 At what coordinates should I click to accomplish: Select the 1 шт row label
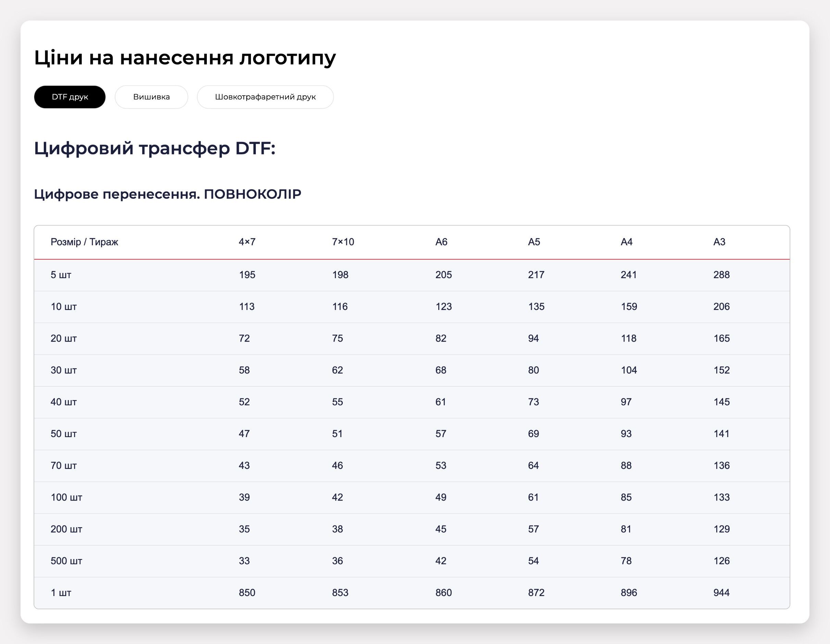(61, 593)
